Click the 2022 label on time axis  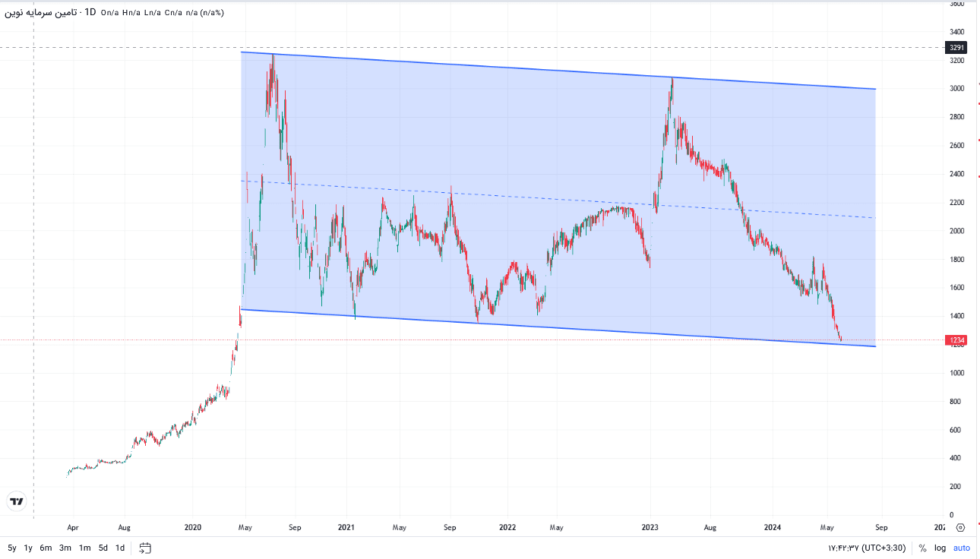pos(507,527)
